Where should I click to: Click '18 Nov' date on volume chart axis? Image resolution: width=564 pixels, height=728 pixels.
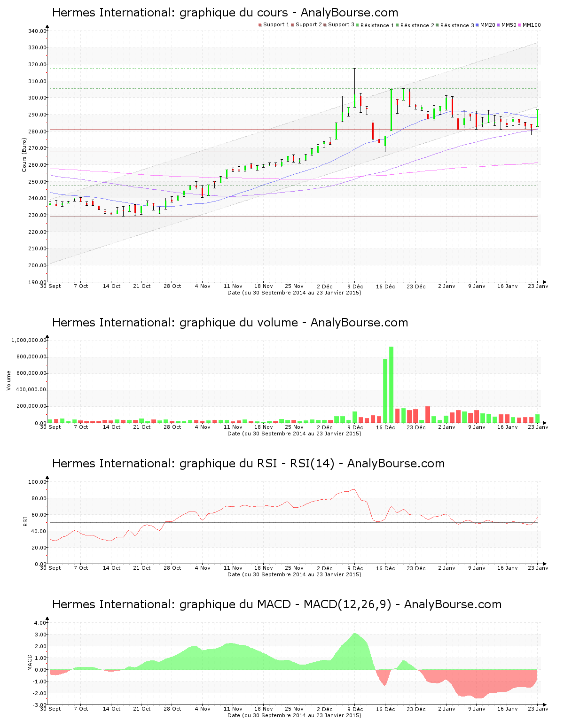264,427
